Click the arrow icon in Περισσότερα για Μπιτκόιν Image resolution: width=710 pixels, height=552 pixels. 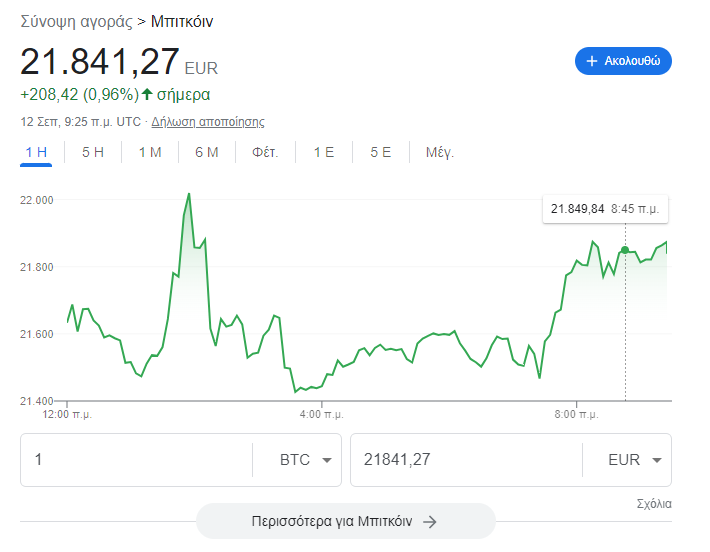pyautogui.click(x=430, y=521)
